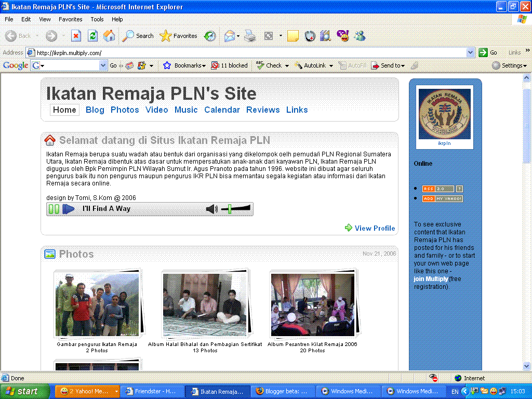Go to the browser Home page icon

point(109,36)
